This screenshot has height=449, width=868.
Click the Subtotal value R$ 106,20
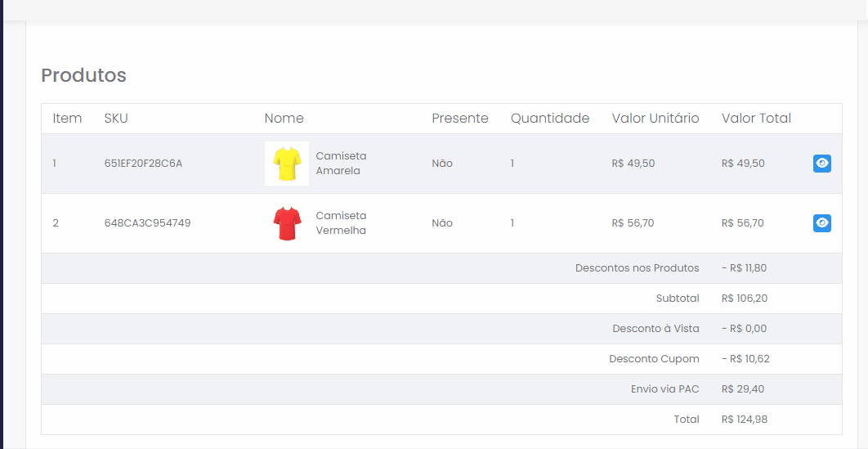(x=745, y=299)
